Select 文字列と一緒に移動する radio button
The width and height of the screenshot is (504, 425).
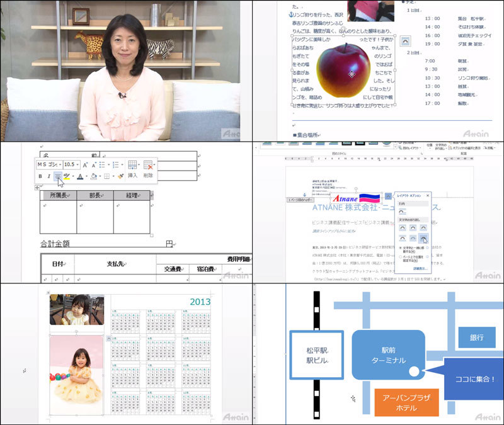(401, 248)
